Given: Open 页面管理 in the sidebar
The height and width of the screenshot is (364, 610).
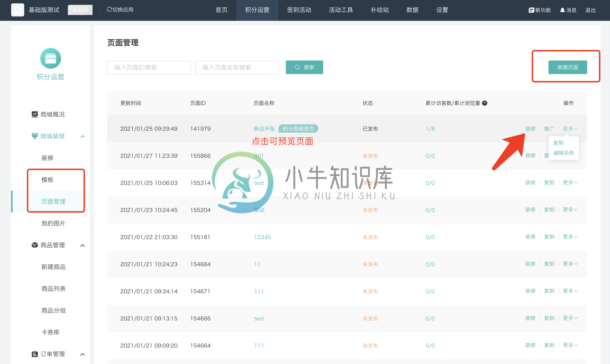Looking at the screenshot, I should coord(54,201).
